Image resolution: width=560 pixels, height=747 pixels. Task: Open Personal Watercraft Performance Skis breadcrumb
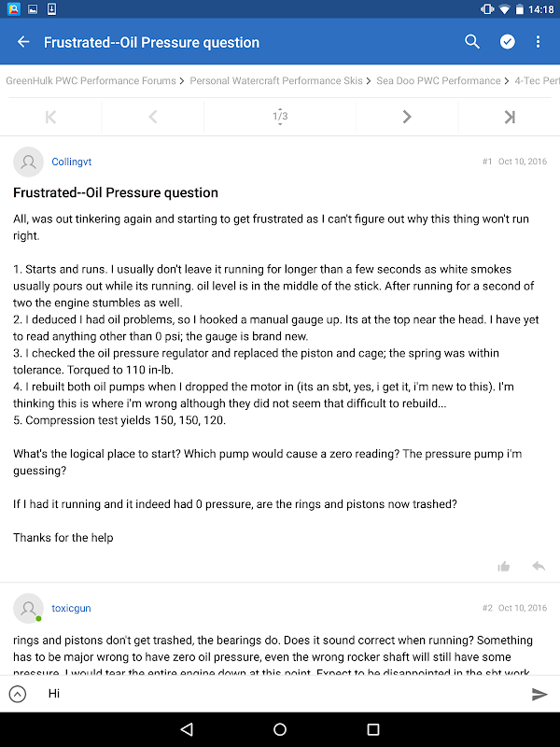tap(276, 81)
